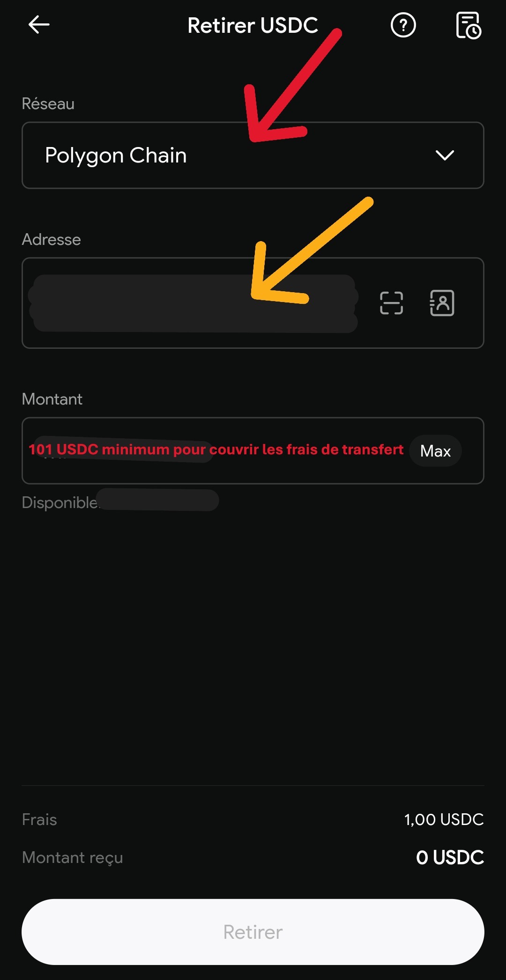
Task: Tap the Max button
Action: (435, 451)
